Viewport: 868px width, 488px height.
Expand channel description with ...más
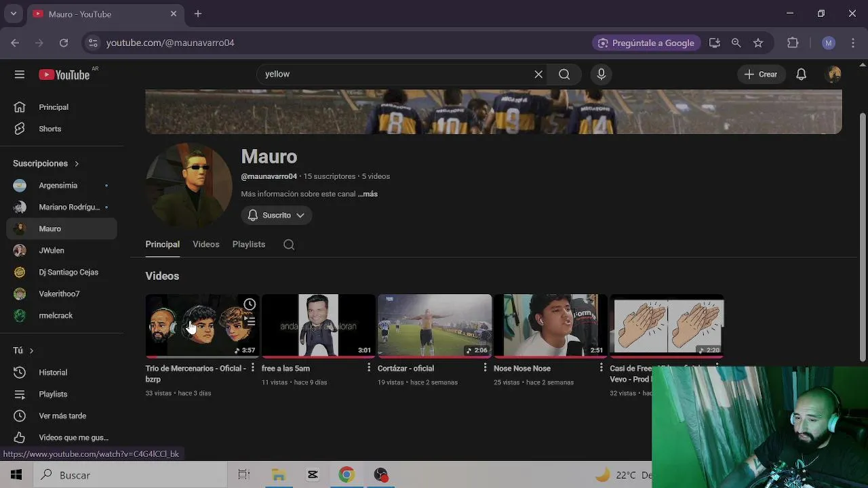pos(368,194)
